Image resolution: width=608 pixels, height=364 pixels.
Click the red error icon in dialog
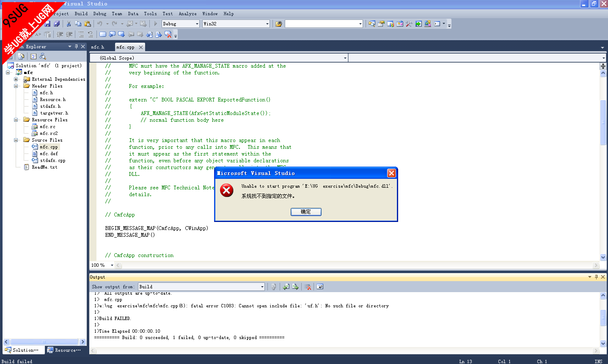[227, 190]
